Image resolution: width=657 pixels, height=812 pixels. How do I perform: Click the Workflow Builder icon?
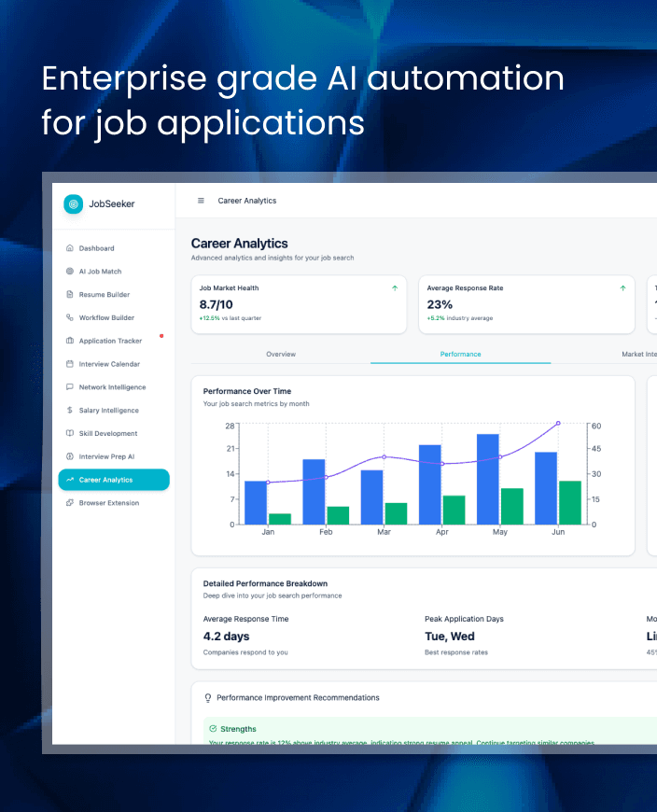click(x=70, y=317)
